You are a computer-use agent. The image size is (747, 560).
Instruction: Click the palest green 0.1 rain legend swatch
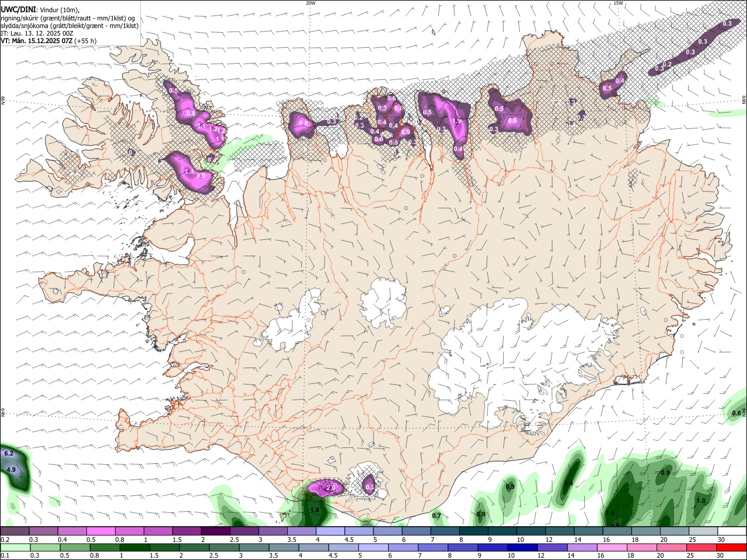pos(15,547)
